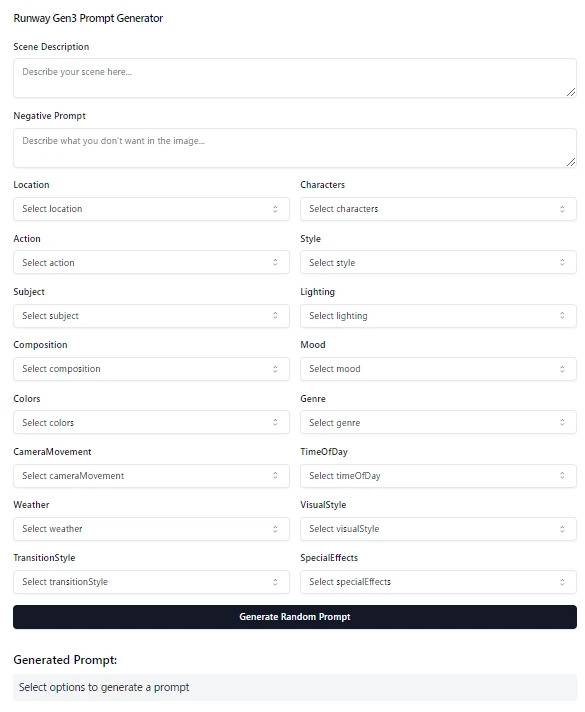Expand the Select action dropdown
Viewport: 585px width, 712px height.
click(x=151, y=262)
